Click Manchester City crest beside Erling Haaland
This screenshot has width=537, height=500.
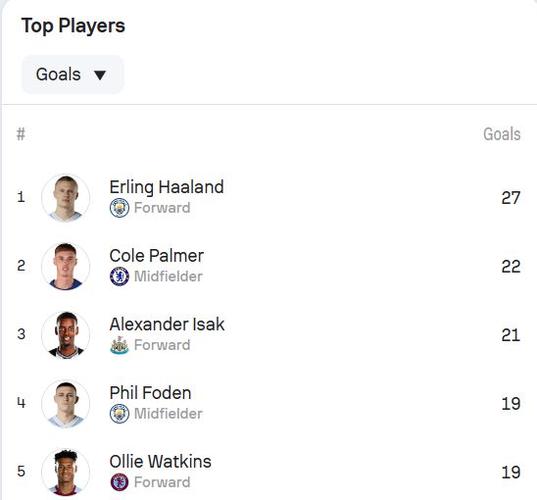point(119,208)
